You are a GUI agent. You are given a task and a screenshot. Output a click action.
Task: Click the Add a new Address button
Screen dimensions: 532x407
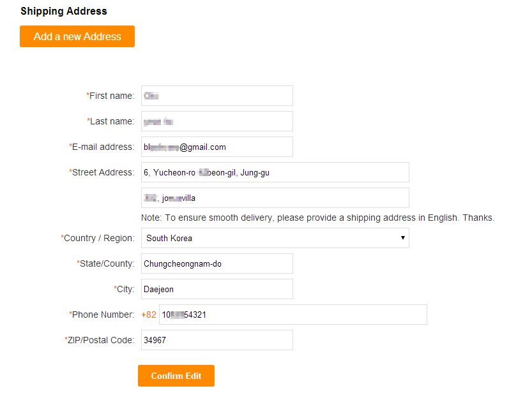tap(77, 36)
